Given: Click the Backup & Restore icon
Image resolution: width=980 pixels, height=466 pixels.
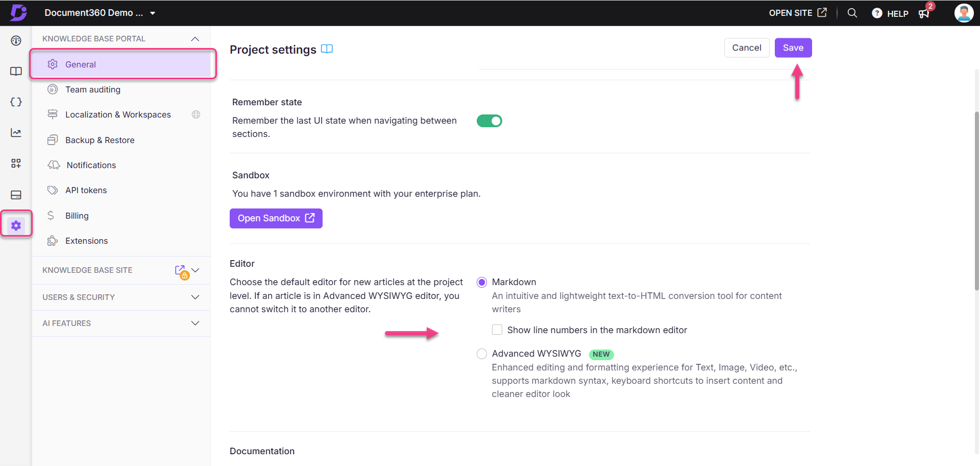Looking at the screenshot, I should click(52, 140).
